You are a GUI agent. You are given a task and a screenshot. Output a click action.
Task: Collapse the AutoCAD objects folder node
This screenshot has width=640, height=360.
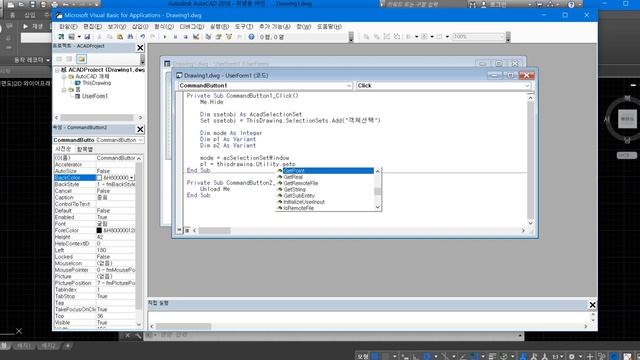(x=64, y=77)
